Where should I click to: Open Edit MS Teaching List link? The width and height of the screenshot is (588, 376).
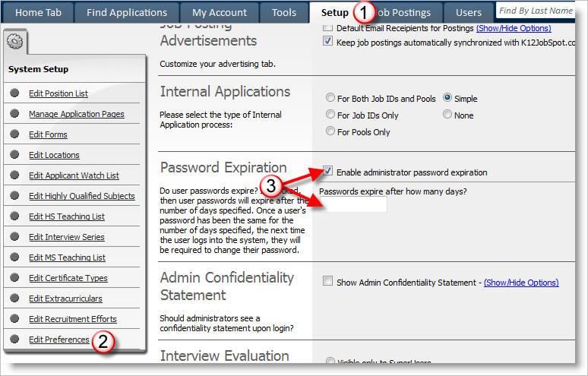67,258
